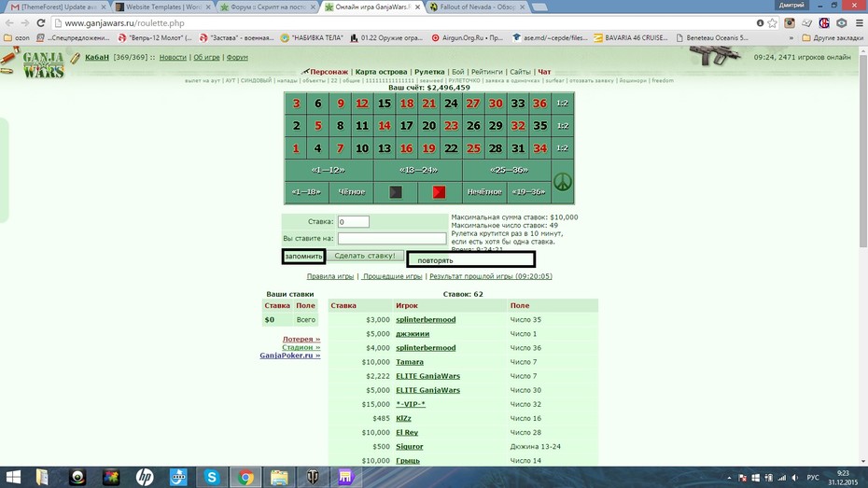
Task: Select roulette number 36
Action: point(539,104)
